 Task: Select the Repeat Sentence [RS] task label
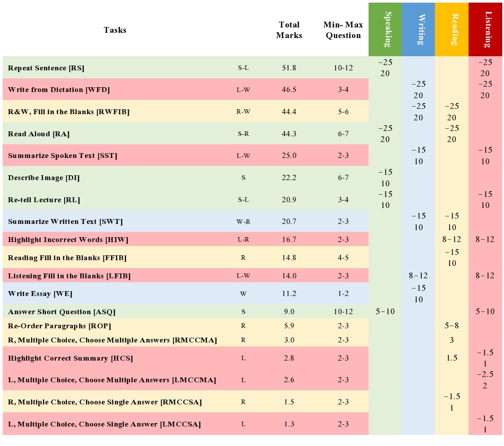coord(46,68)
